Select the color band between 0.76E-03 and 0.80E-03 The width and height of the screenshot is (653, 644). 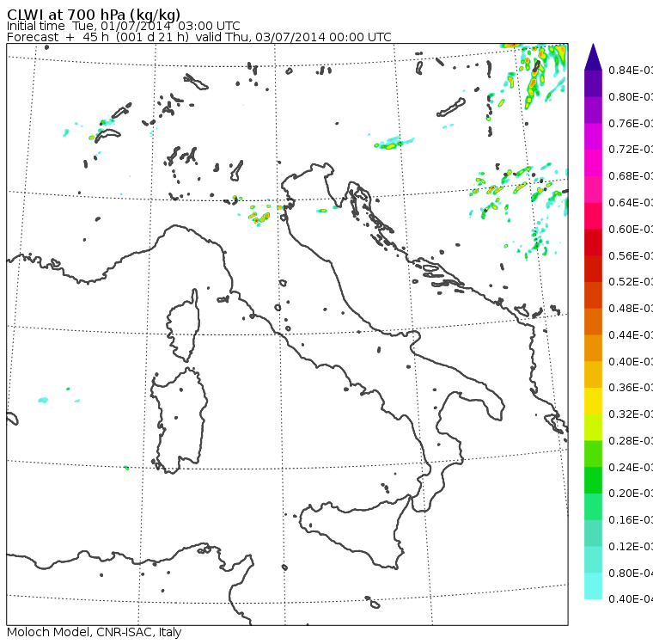click(x=593, y=110)
